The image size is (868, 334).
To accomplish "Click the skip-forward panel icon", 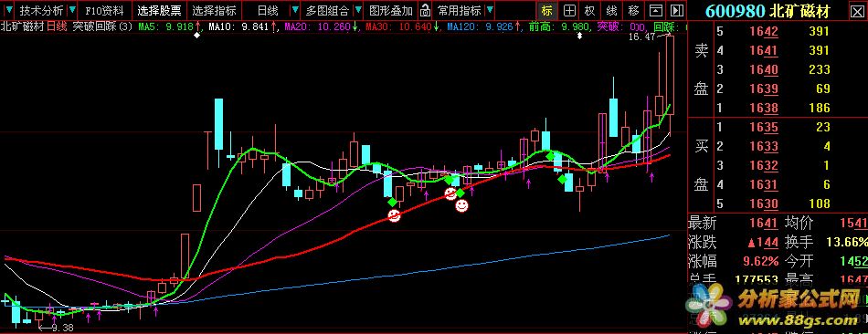I will 676,10.
